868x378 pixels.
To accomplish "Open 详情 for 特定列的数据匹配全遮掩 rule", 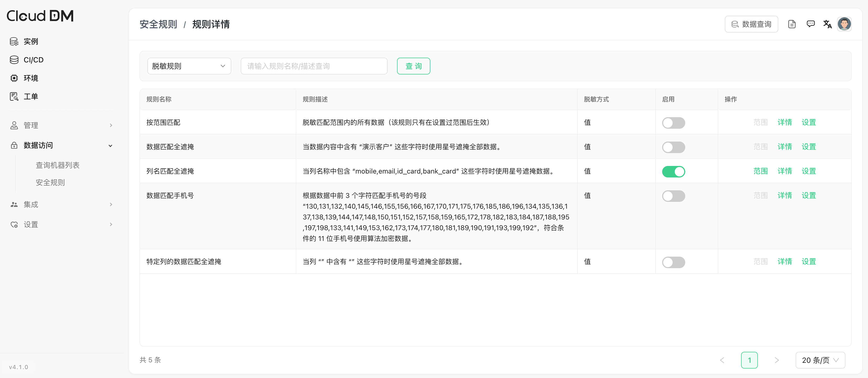I will click(784, 262).
